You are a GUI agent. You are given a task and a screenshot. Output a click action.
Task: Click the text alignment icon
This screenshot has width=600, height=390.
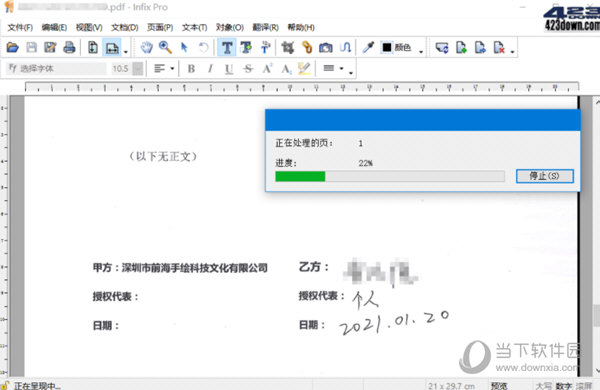(160, 69)
